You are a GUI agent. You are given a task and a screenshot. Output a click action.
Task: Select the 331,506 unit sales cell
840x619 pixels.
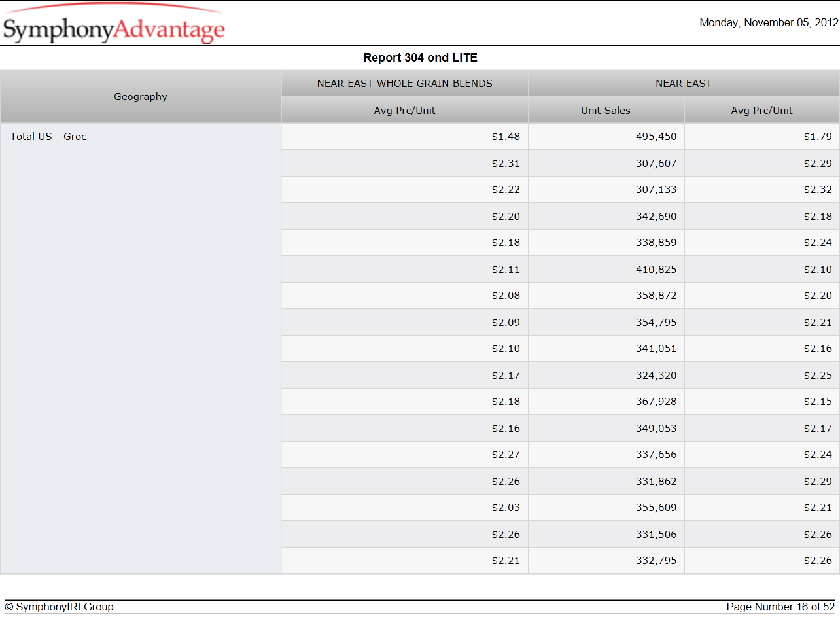pyautogui.click(x=606, y=535)
